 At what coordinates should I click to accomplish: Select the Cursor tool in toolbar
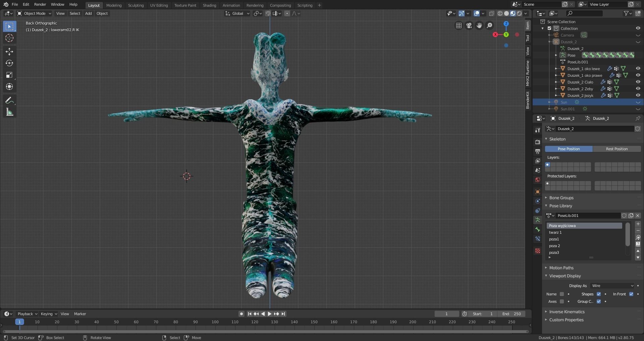tap(9, 38)
